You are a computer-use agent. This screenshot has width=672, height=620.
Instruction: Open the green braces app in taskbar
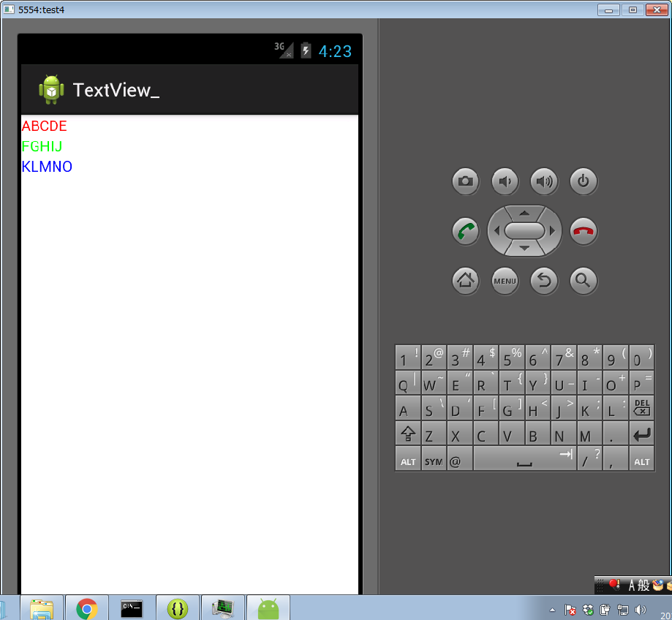(x=178, y=608)
